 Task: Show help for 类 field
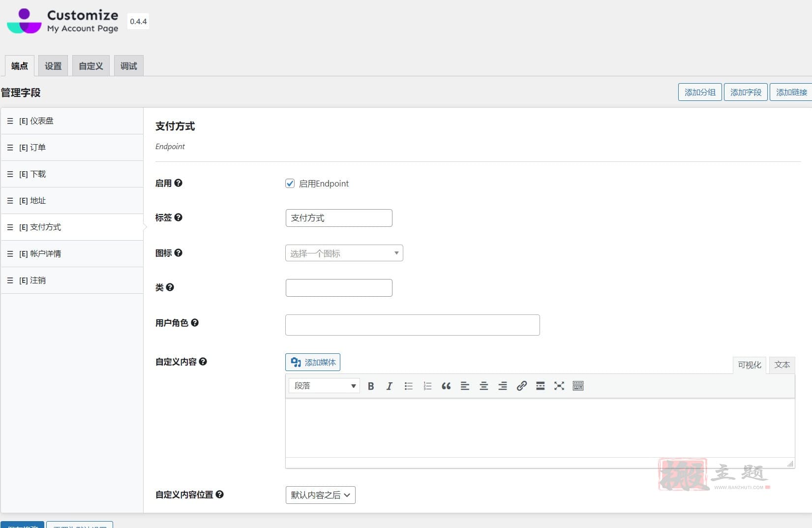[x=170, y=287]
